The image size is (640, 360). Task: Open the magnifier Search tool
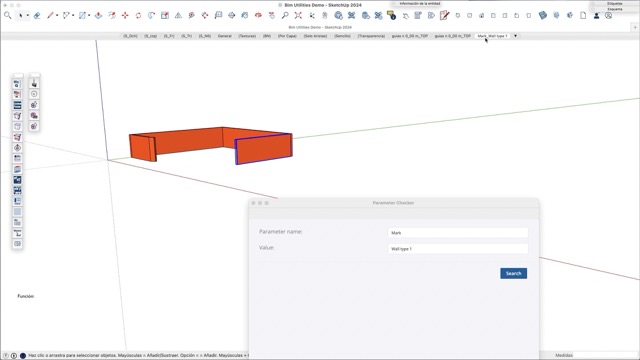coord(8,16)
